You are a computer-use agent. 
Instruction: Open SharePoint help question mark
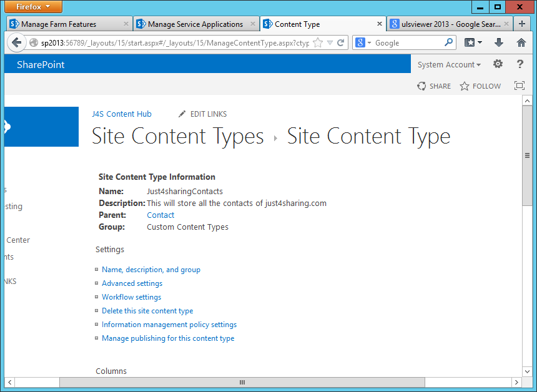[520, 64]
